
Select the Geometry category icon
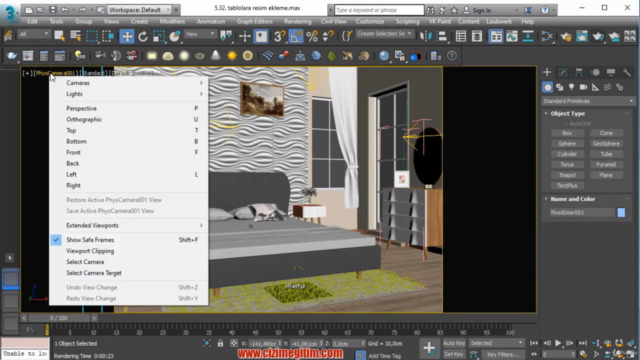(x=547, y=87)
